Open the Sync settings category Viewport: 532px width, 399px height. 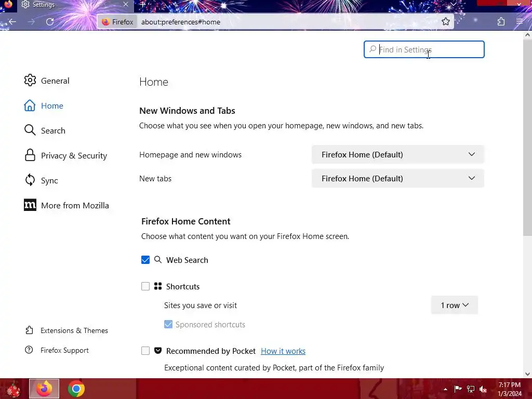(x=41, y=180)
